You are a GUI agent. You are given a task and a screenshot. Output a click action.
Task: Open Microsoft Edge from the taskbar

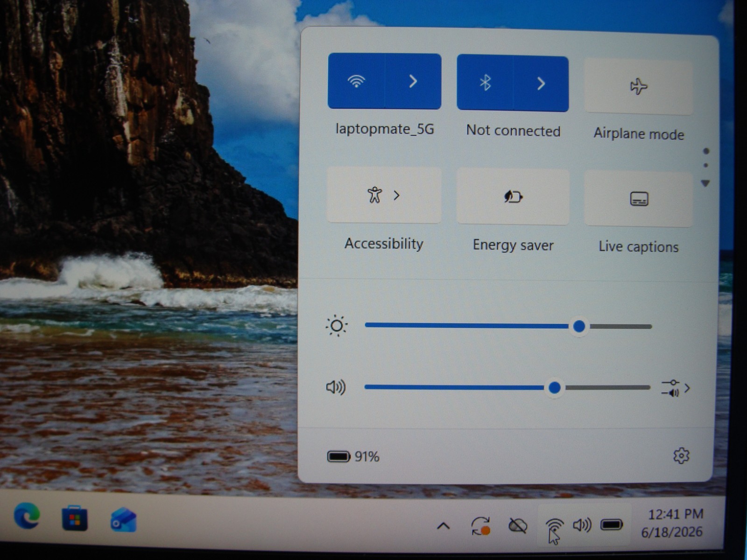(27, 517)
